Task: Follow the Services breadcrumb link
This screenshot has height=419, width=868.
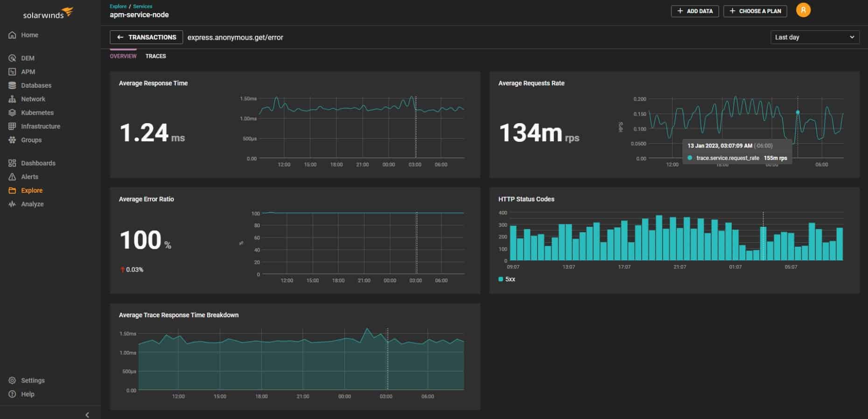Action: coord(143,7)
